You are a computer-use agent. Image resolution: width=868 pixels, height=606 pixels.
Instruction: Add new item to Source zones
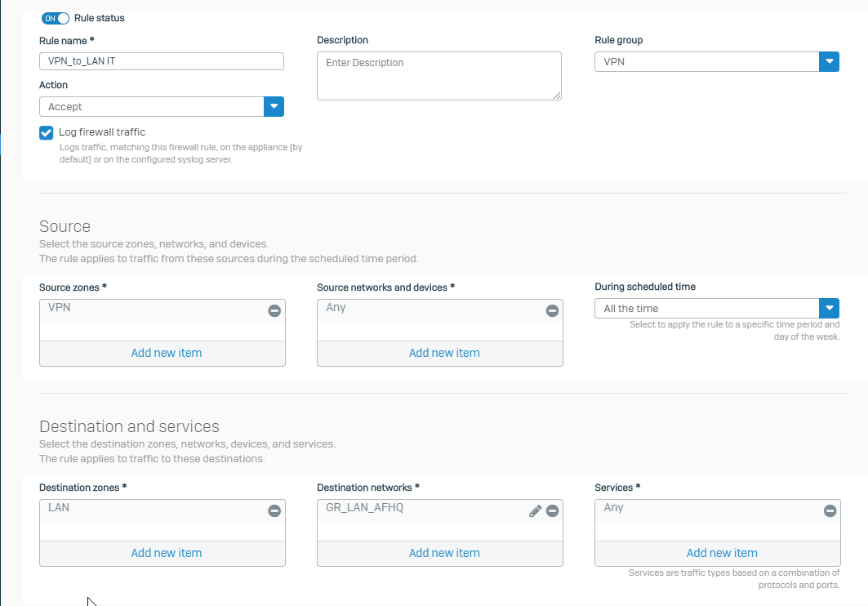[166, 353]
